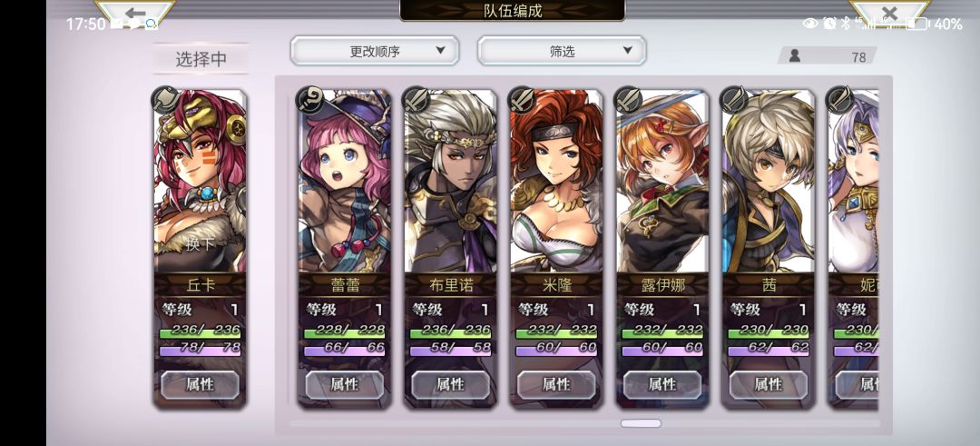Tap 换下 to remove 丘卡
The height and width of the screenshot is (446, 980).
200,243
